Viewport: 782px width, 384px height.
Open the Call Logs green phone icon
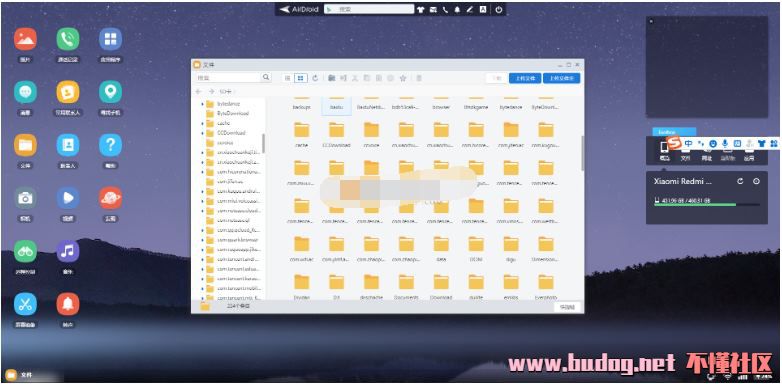pyautogui.click(x=68, y=39)
